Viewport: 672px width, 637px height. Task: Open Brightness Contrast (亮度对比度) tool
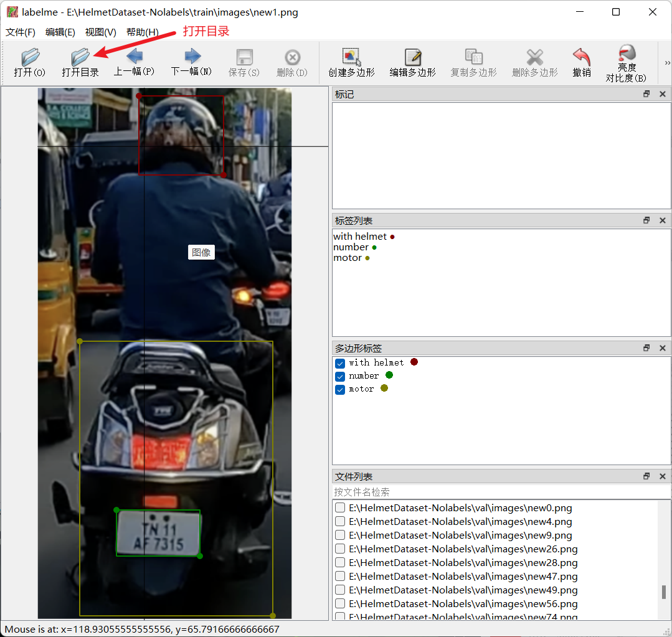pos(626,64)
